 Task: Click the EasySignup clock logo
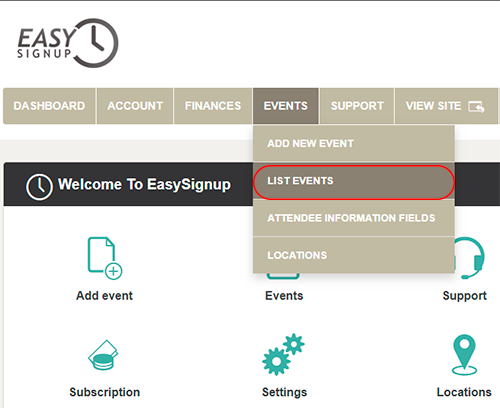[x=68, y=43]
